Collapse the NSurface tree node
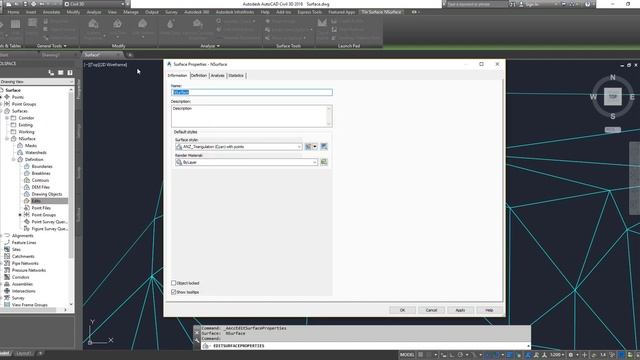Viewport: 640px width, 360px height. point(7,139)
